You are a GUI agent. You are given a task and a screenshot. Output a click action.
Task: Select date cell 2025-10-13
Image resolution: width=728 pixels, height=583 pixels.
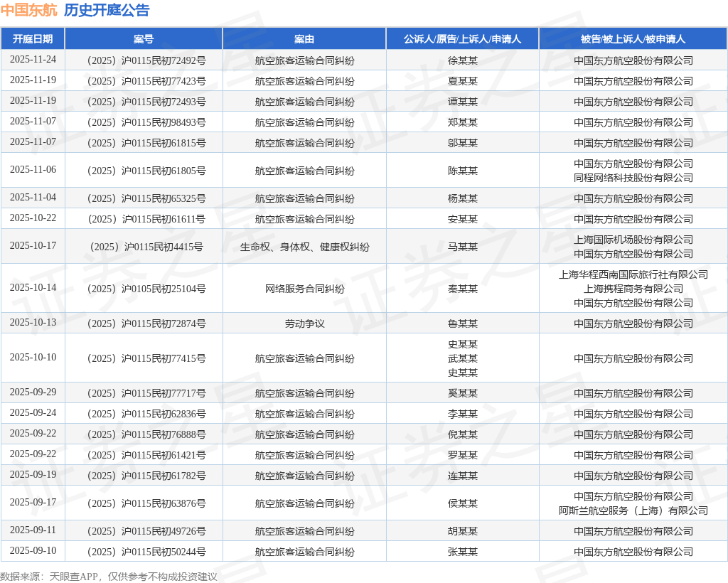click(x=33, y=322)
